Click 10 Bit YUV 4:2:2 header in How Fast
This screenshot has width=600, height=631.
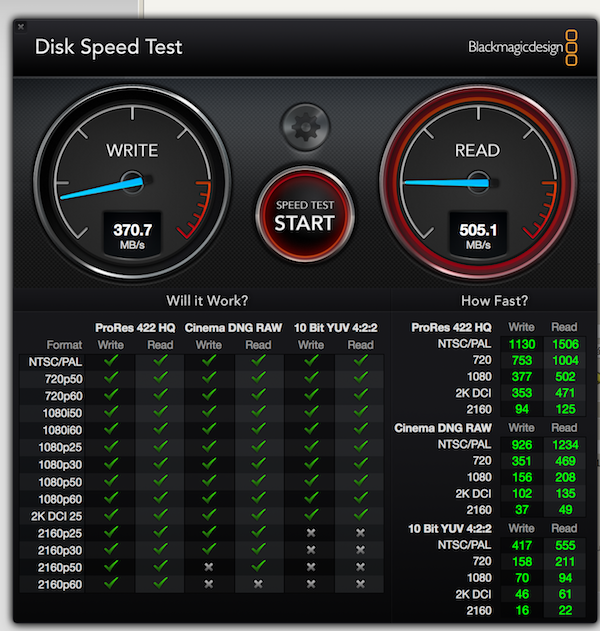tap(450, 528)
